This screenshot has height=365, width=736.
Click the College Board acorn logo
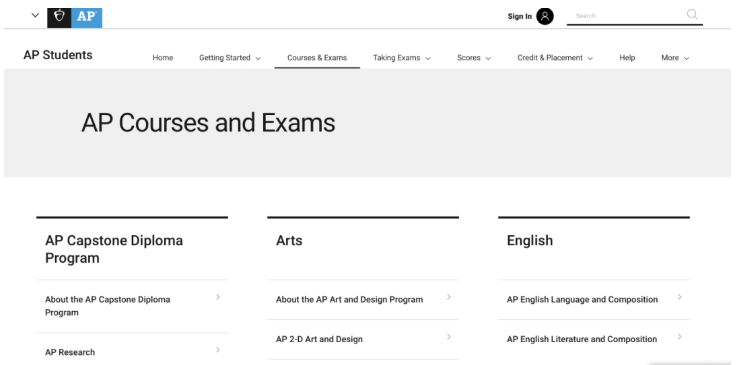coord(59,17)
